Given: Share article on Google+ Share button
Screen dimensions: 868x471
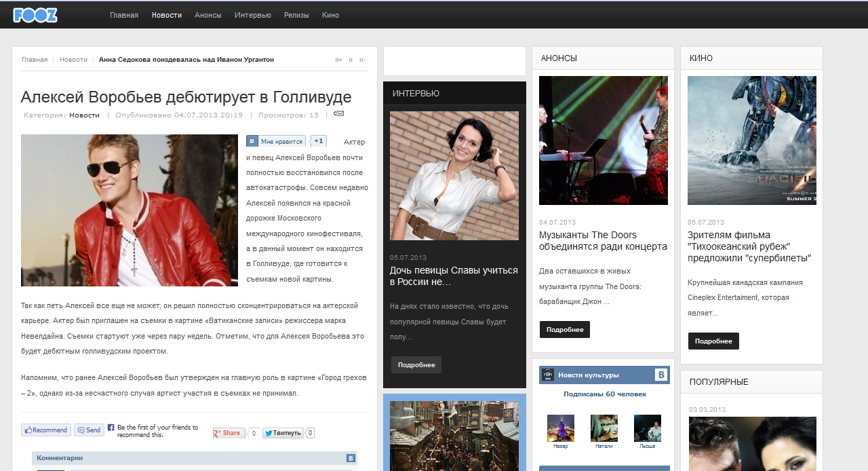Looking at the screenshot, I should pyautogui.click(x=229, y=433).
